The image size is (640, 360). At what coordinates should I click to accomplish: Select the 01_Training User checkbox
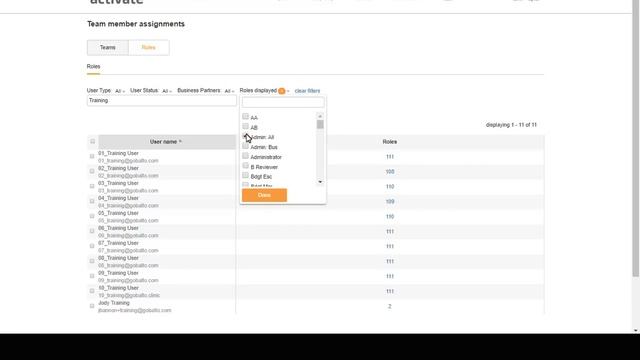click(92, 156)
